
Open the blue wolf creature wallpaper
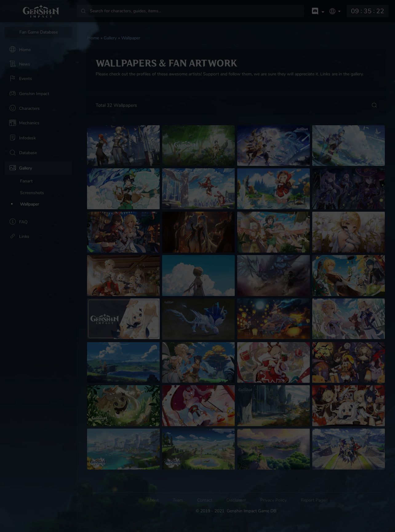tap(198, 319)
